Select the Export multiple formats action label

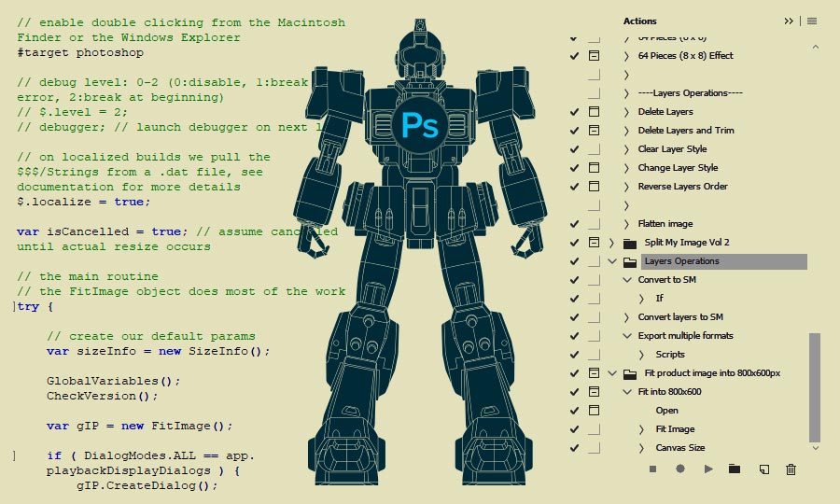[685, 336]
